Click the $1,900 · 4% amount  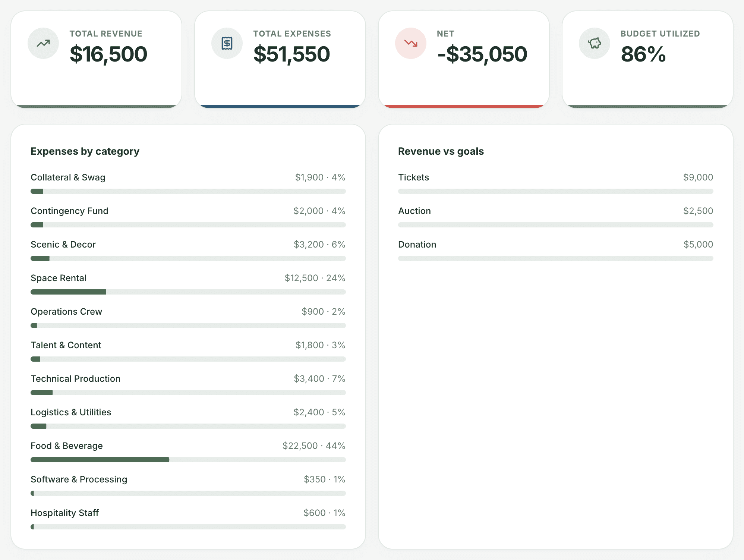[x=320, y=177]
